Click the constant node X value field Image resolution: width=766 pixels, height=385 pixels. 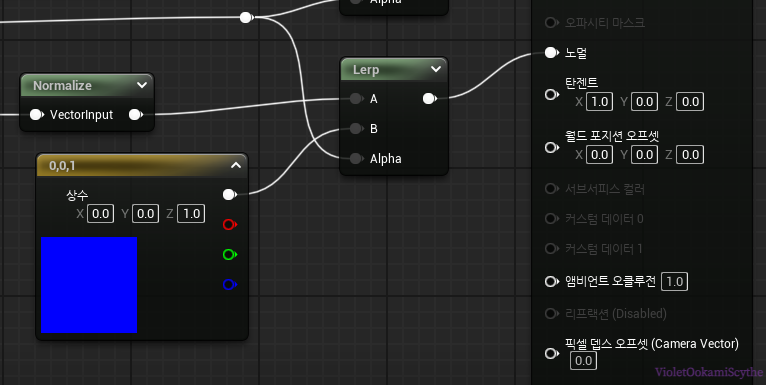pos(101,214)
